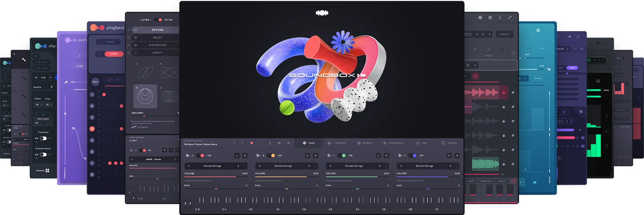Screen dimensions: 644x215
Task: Open Presets grid icon in Riffer window
Action: tap(47, 171)
